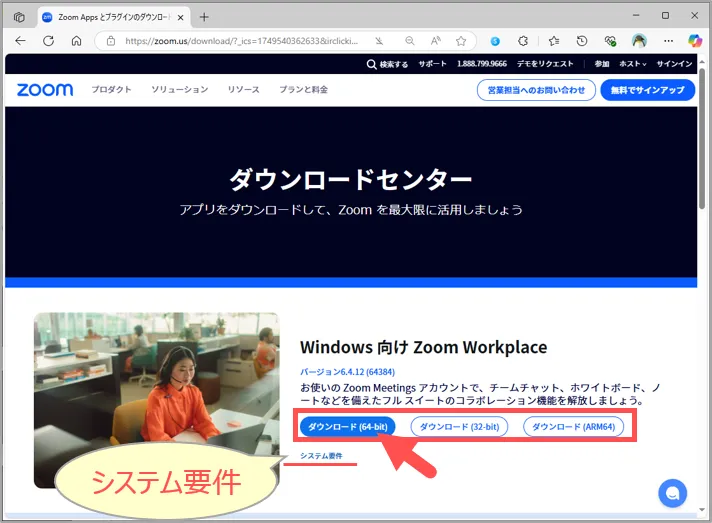Click the 参加 link
The height and width of the screenshot is (523, 712).
point(602,64)
